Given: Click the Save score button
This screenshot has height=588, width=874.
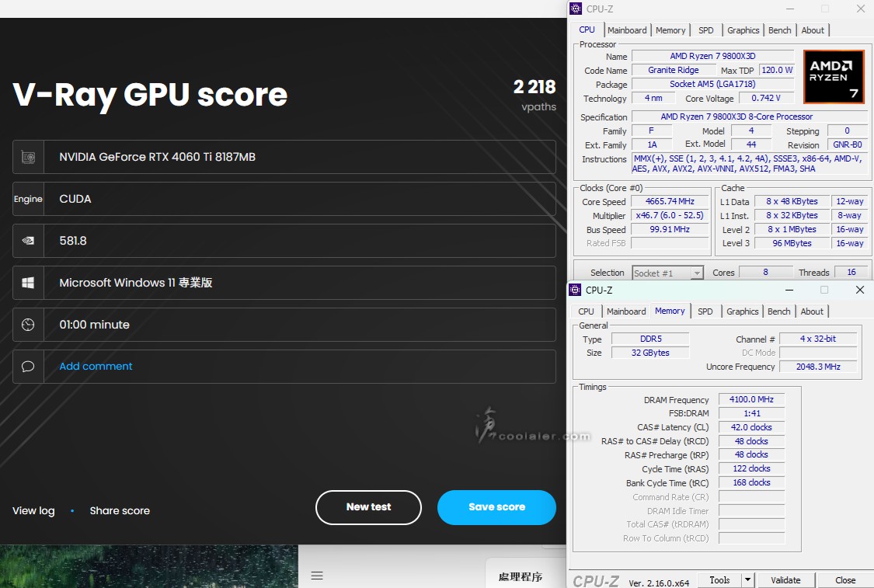Looking at the screenshot, I should pyautogui.click(x=496, y=507).
